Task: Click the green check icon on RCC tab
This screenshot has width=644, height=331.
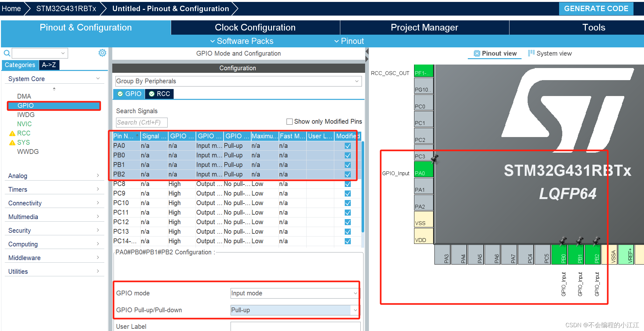Action: 152,94
